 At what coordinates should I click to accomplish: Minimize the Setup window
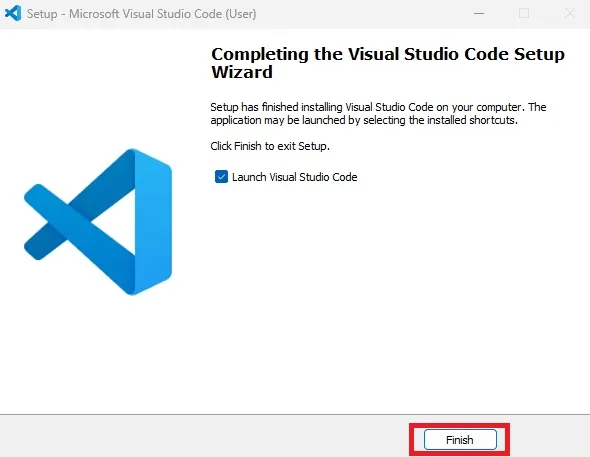coord(479,14)
